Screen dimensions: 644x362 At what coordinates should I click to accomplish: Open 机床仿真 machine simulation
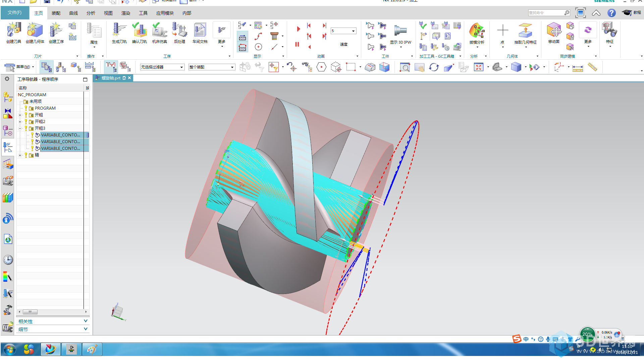coord(159,33)
